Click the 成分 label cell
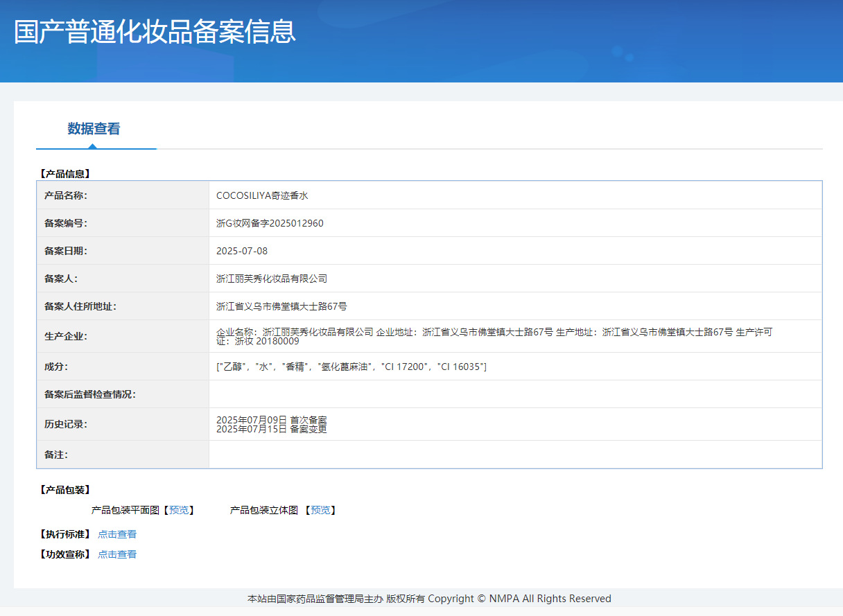The image size is (843, 616). (x=123, y=367)
